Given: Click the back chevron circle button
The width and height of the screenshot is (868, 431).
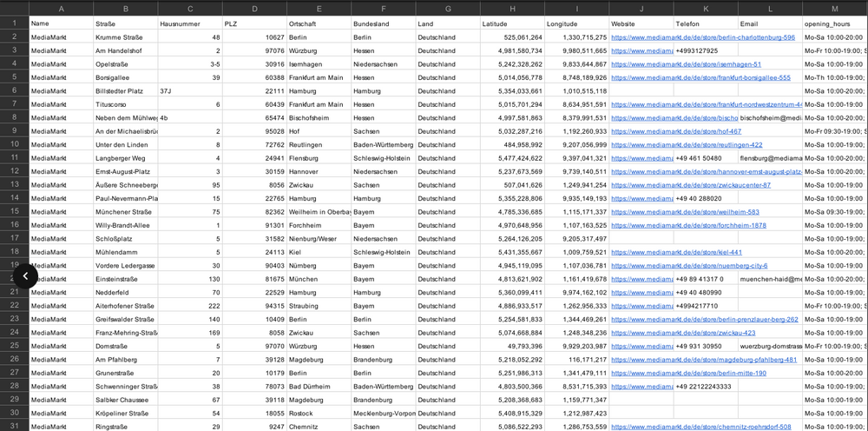Looking at the screenshot, I should pyautogui.click(x=25, y=275).
